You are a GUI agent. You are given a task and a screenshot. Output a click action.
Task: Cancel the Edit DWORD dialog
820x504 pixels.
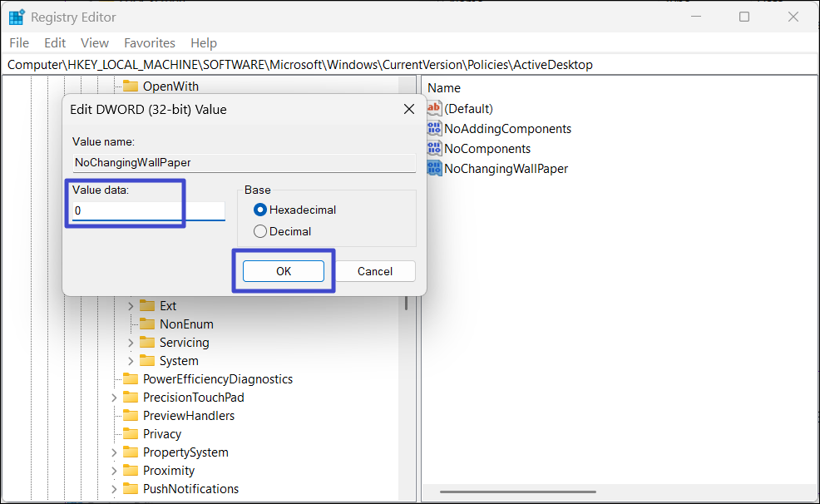[375, 271]
